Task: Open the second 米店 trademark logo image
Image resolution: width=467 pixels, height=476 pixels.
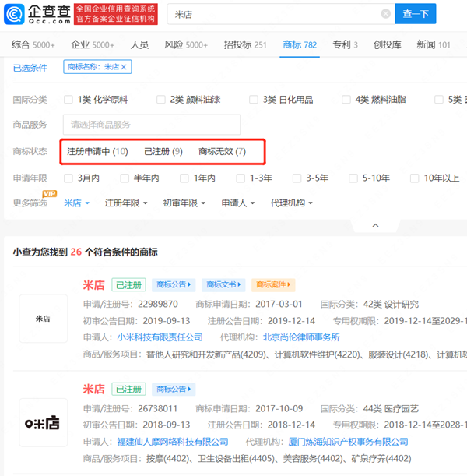Action: [x=43, y=423]
